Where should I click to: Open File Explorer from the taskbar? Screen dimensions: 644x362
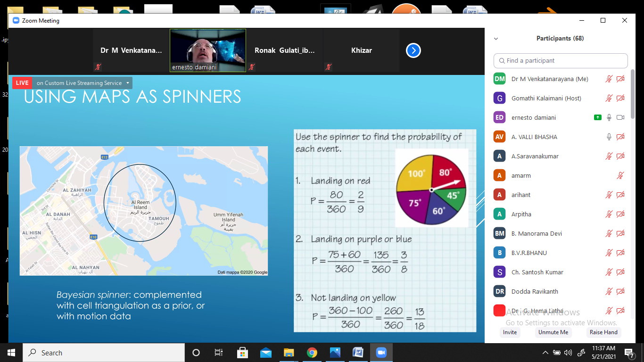pyautogui.click(x=289, y=353)
